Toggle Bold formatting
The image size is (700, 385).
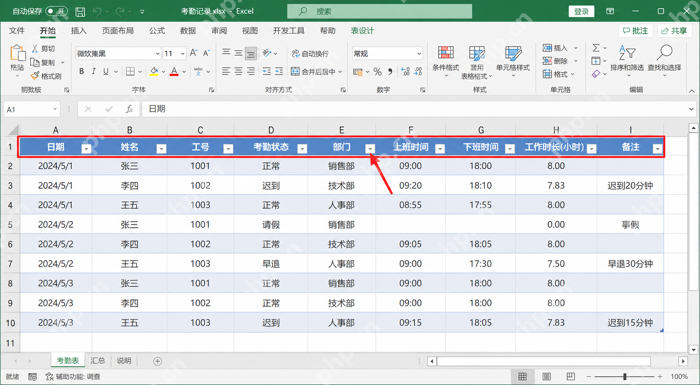coord(81,71)
